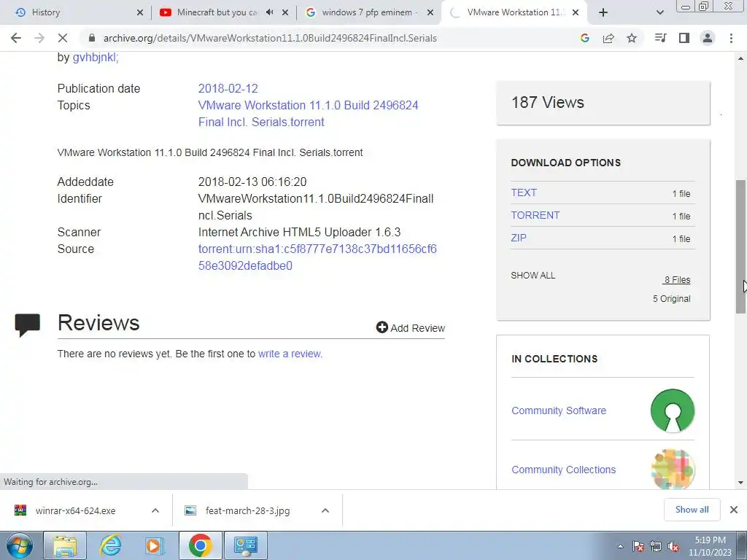Click the scrollbar down arrow
This screenshot has width=747, height=560.
point(741,483)
